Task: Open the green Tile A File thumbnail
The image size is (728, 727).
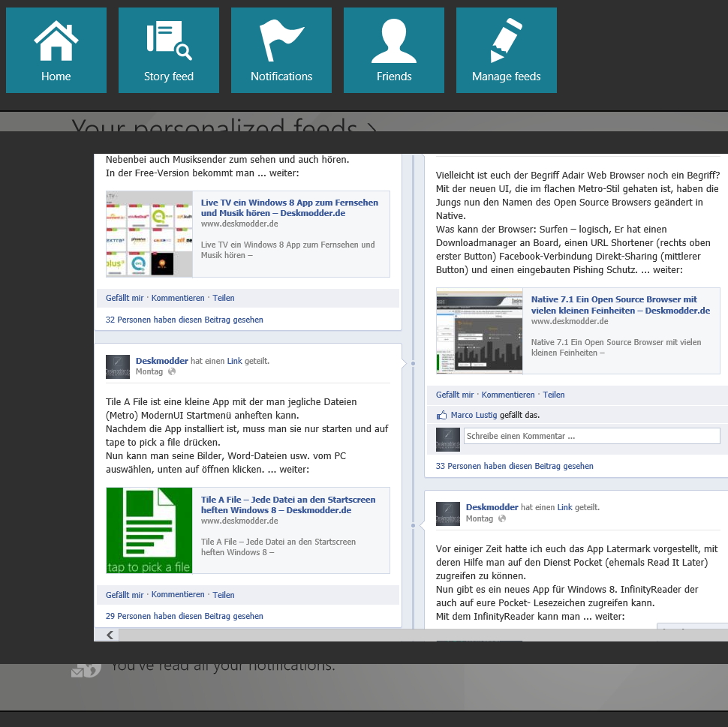Action: click(149, 530)
